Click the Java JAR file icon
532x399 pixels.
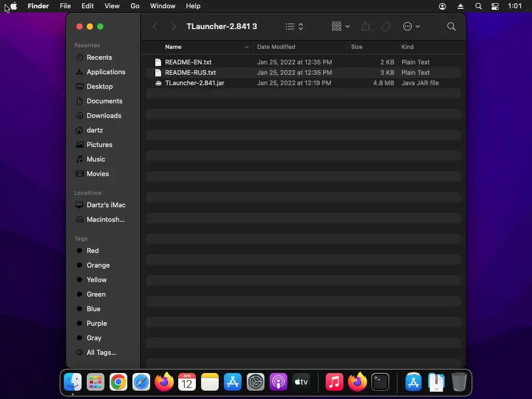158,83
